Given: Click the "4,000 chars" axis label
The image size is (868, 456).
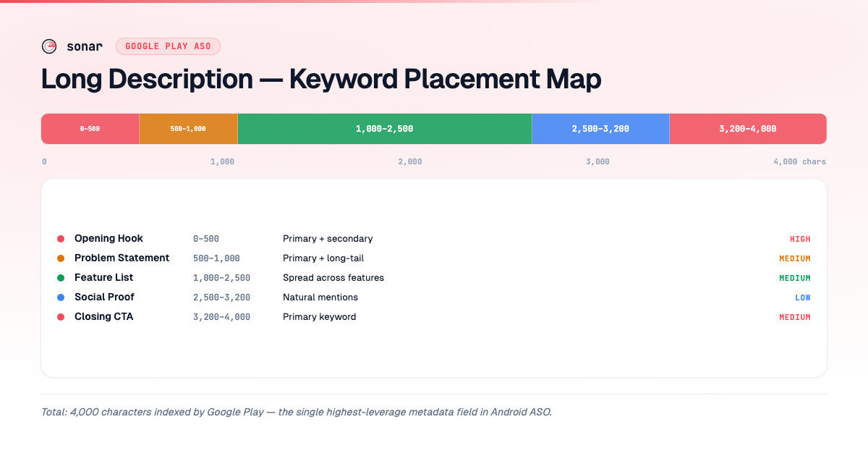Looking at the screenshot, I should (799, 161).
